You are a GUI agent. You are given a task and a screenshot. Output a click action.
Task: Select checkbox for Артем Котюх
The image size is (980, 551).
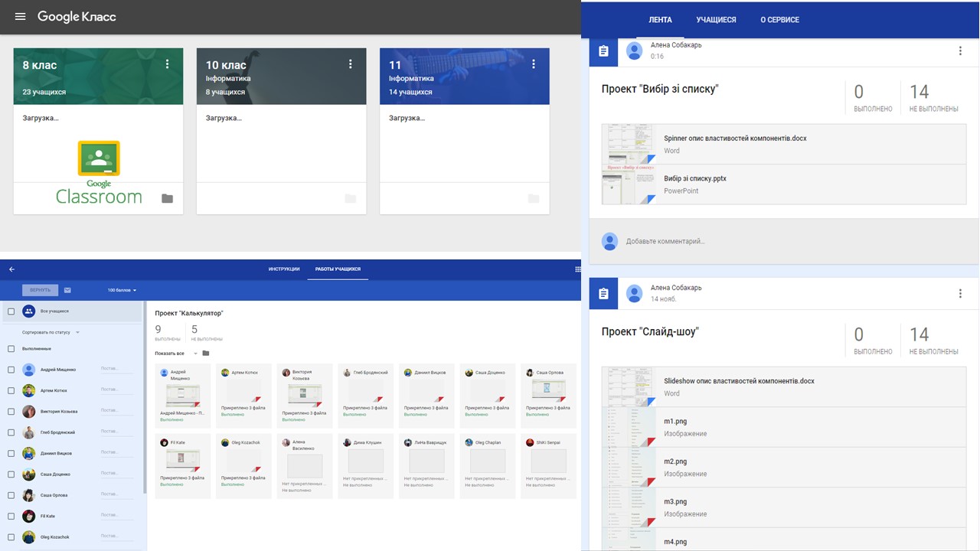(x=11, y=390)
